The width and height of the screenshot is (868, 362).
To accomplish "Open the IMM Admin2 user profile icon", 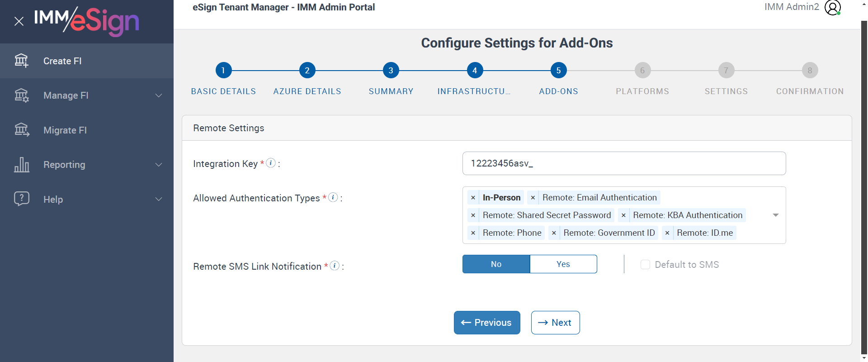I will point(832,7).
